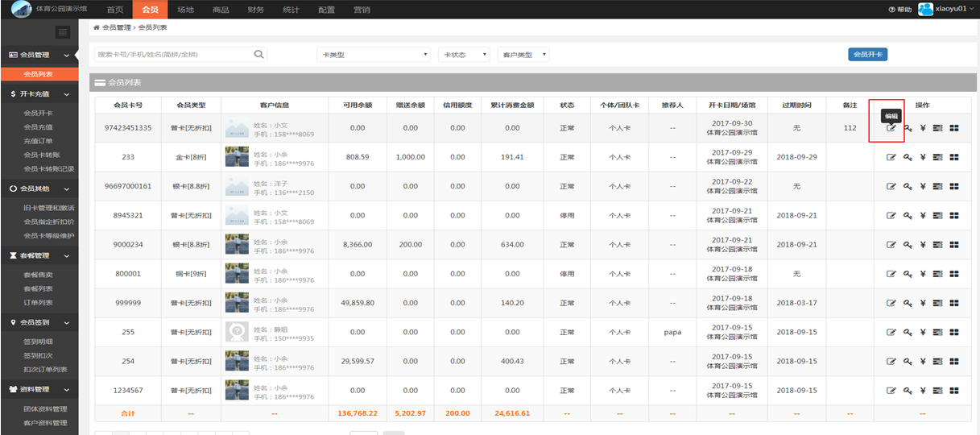This screenshot has height=435, width=980.
Task: Open 旧卡管理和激活 in the sidebar
Action: tap(48, 208)
